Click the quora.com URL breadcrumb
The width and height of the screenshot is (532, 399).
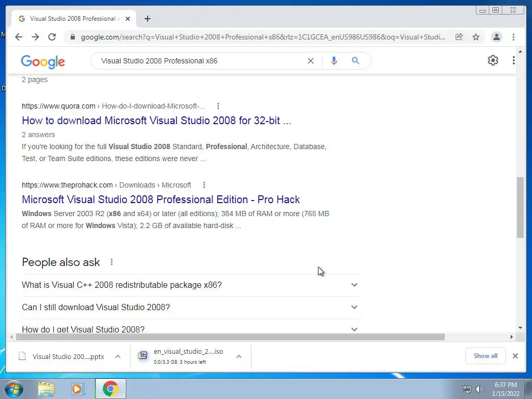pos(113,106)
